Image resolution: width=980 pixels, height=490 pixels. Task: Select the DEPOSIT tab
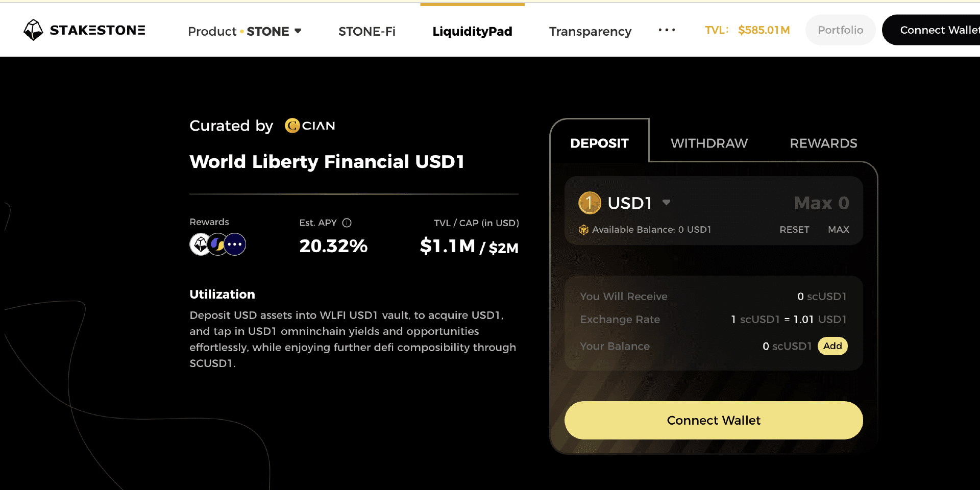[x=599, y=143]
